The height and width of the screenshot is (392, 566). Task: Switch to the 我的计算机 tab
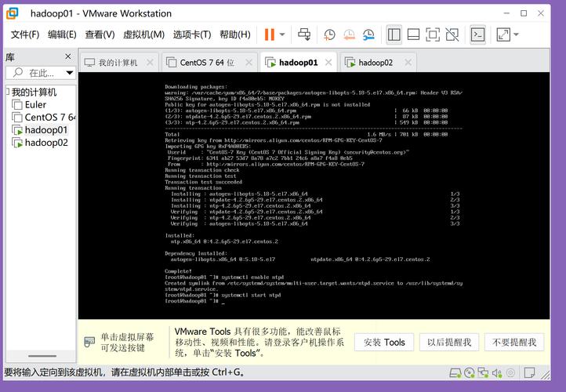[118, 63]
